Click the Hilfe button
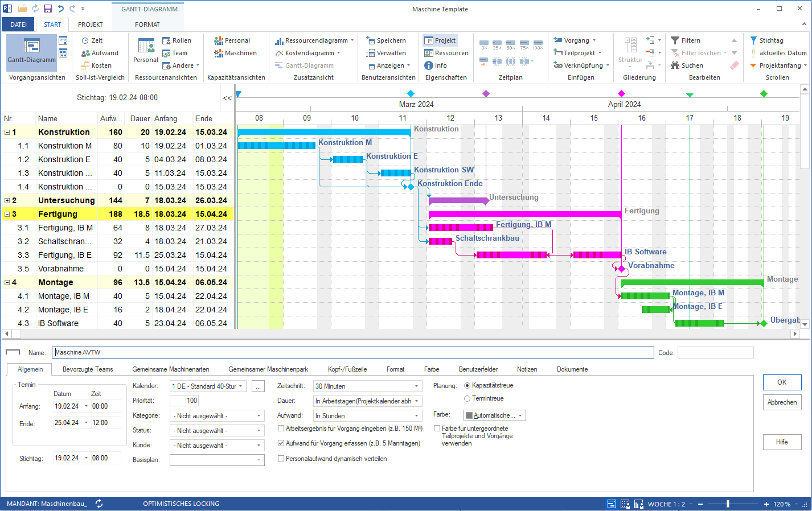Screen dimensions: 812x511 coord(782,442)
